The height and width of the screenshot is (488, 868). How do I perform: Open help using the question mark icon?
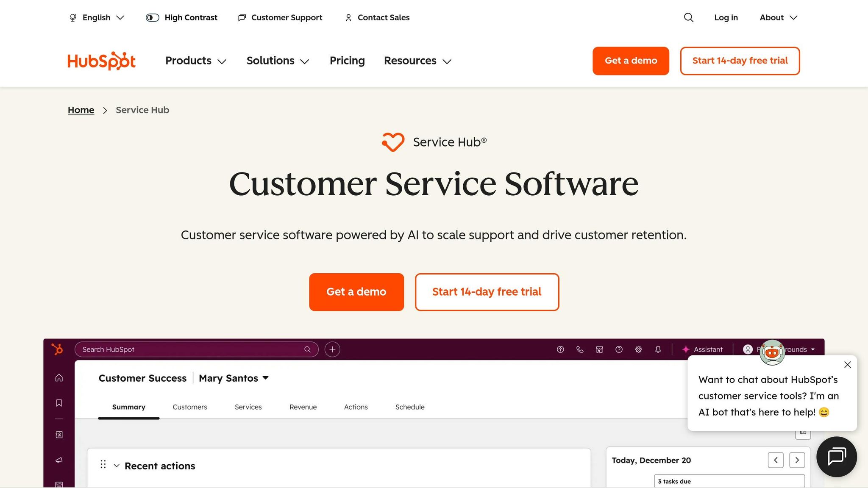[619, 349]
